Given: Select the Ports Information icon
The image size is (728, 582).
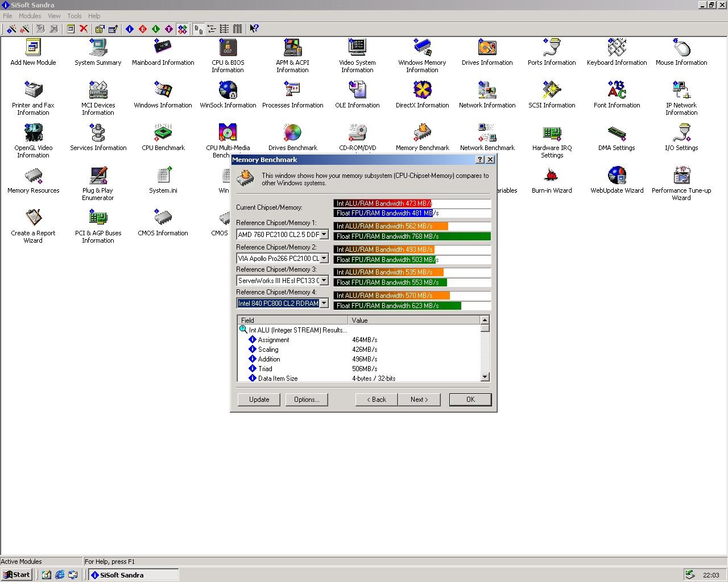Looking at the screenshot, I should 552,52.
